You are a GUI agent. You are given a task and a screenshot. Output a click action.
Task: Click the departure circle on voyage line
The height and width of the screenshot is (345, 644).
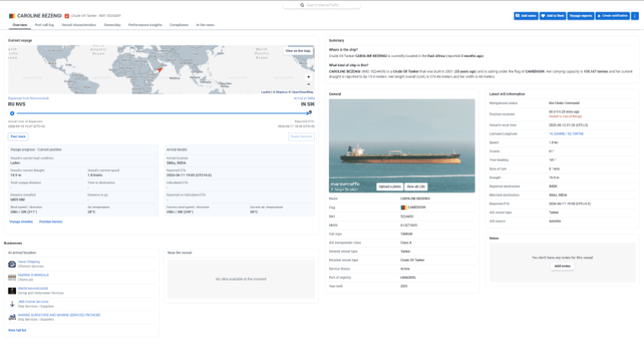(12, 113)
